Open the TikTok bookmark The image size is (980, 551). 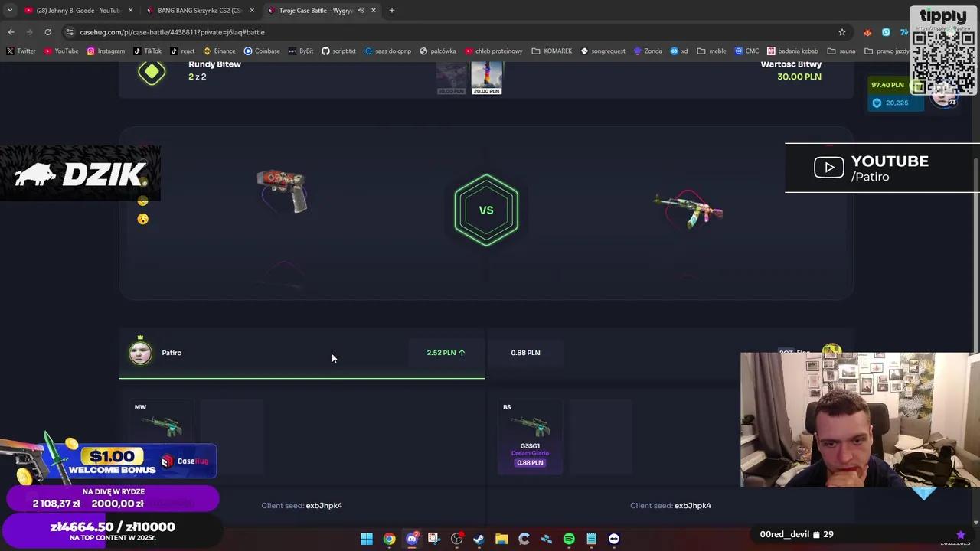pos(148,51)
